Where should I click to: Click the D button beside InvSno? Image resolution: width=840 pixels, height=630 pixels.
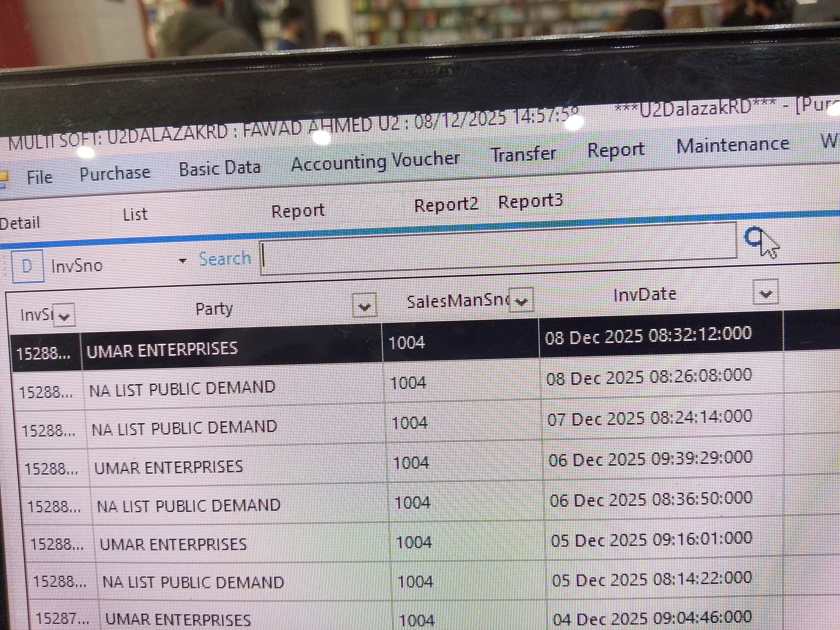[28, 266]
